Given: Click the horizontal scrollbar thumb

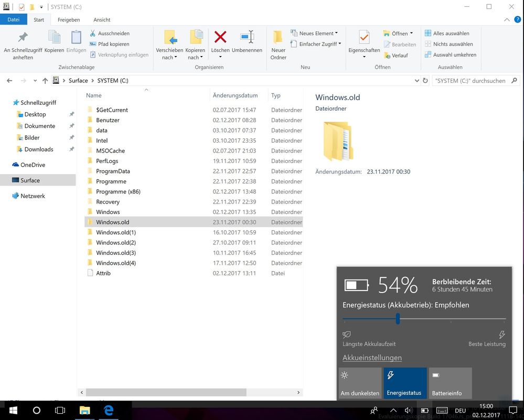Looking at the screenshot, I should [166, 392].
